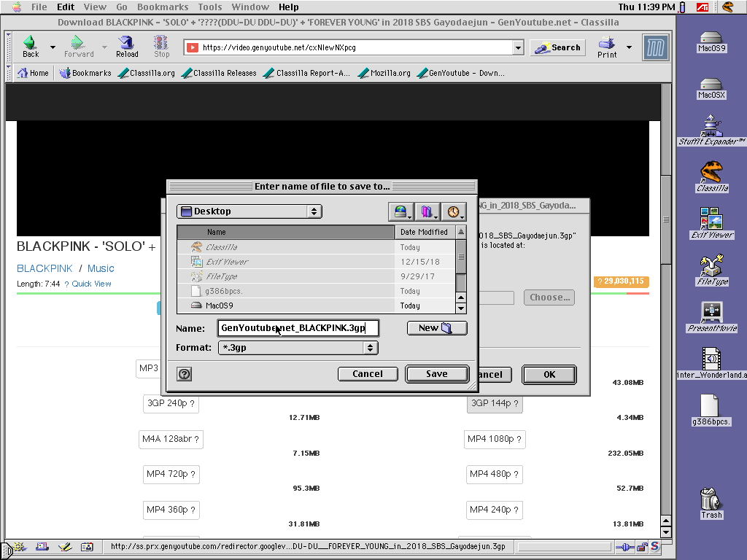Click the M4A 128abr download button

171,438
